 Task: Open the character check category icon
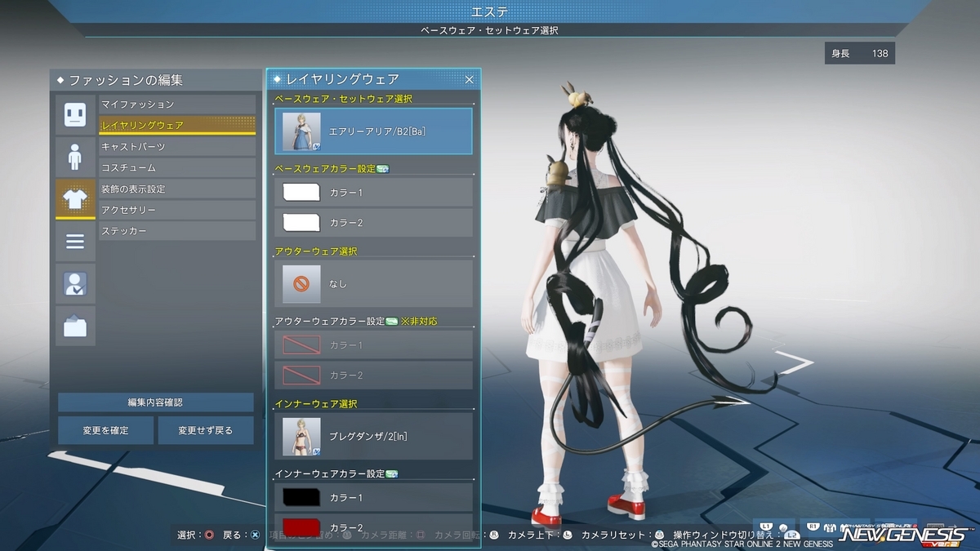(75, 284)
